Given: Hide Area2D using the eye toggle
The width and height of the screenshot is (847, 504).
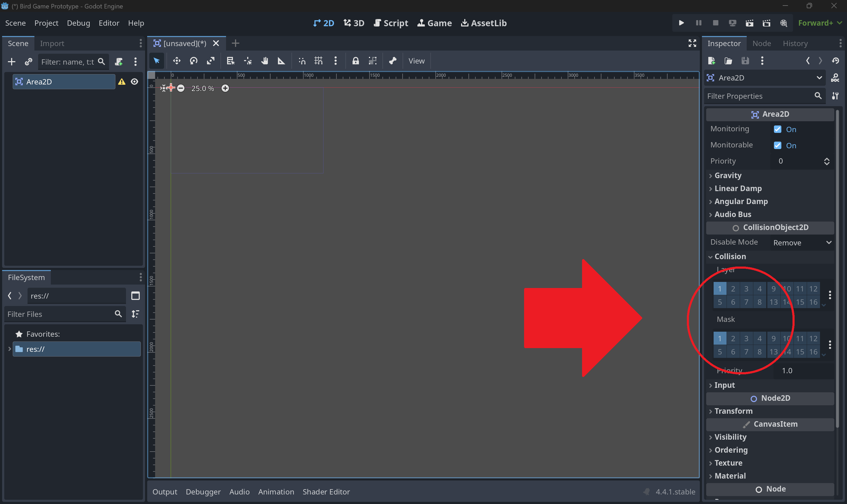Looking at the screenshot, I should [x=134, y=82].
